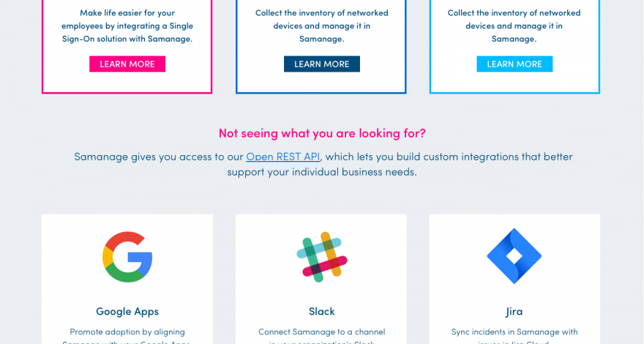This screenshot has height=344, width=644.
Task: Click the 'Promote adoption by aligning' description
Action: point(127,332)
